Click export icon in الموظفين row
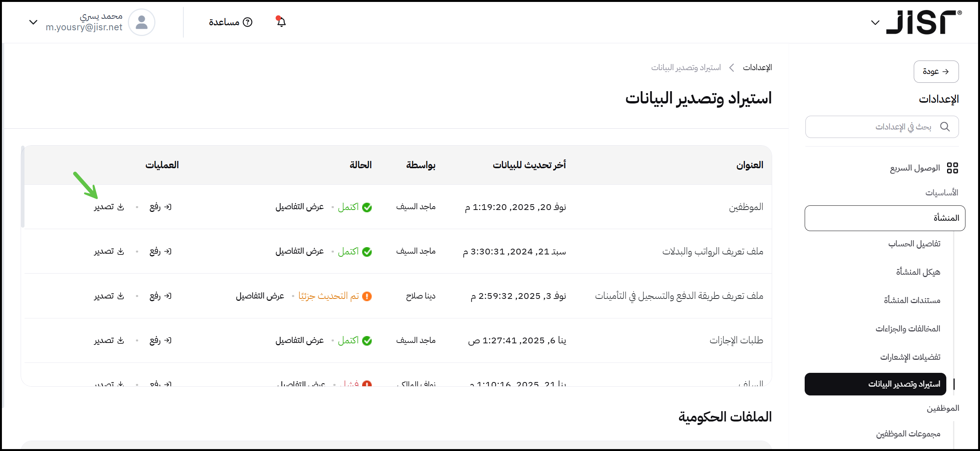Screen dimensions: 980x451 121,207
